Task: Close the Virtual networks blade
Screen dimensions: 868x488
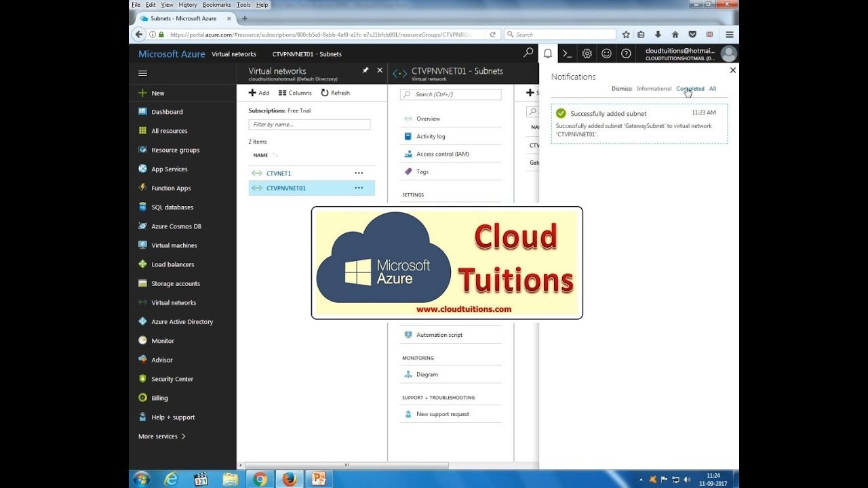Action: [380, 70]
